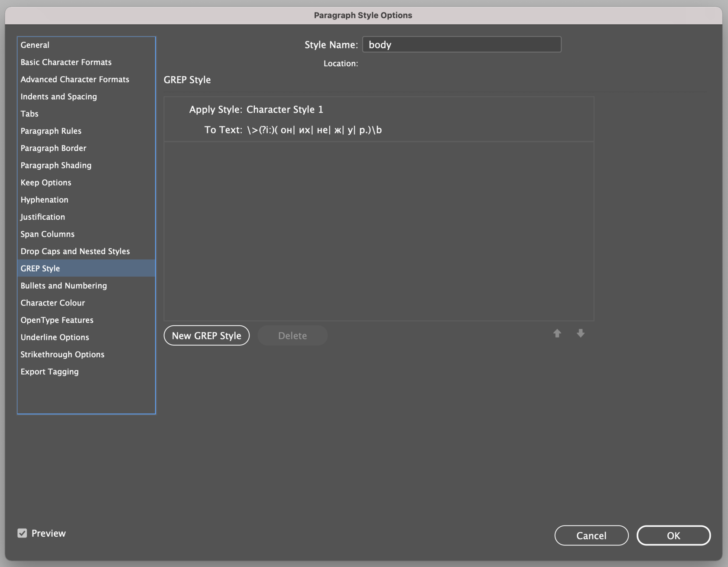Open the Hyphenation category
Viewport: 728px width, 567px height.
pos(45,200)
